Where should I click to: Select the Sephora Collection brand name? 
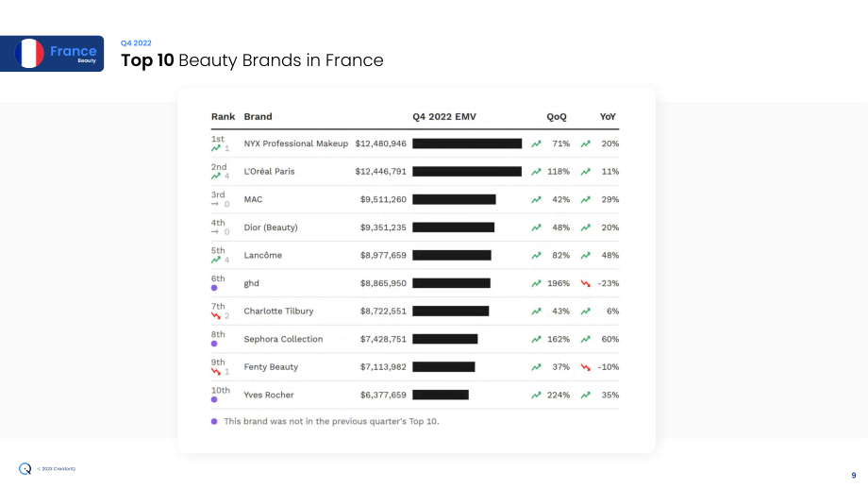pos(283,340)
